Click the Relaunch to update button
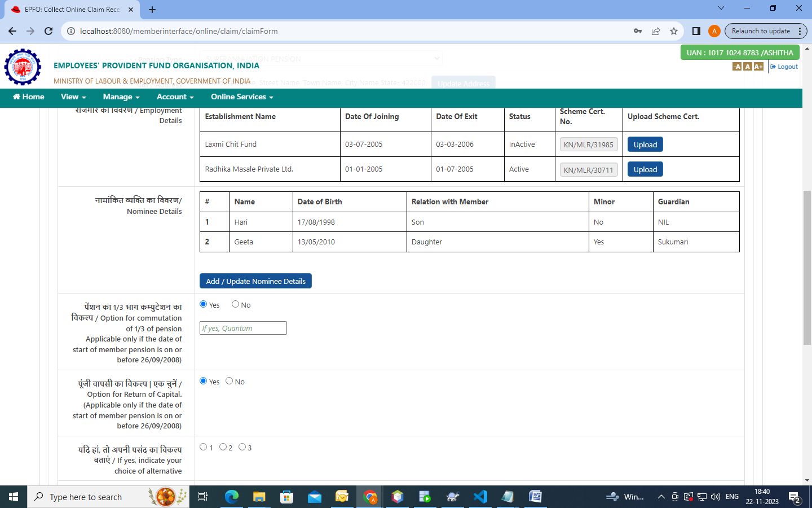Viewport: 812px width, 508px height. click(761, 31)
